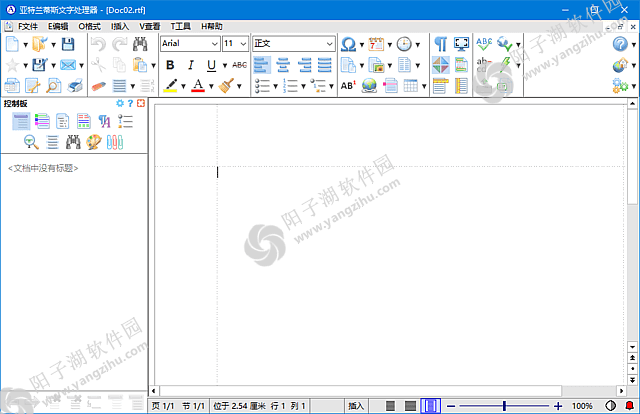640x414 pixels.
Task: Toggle Italic formatting
Action: pos(191,65)
